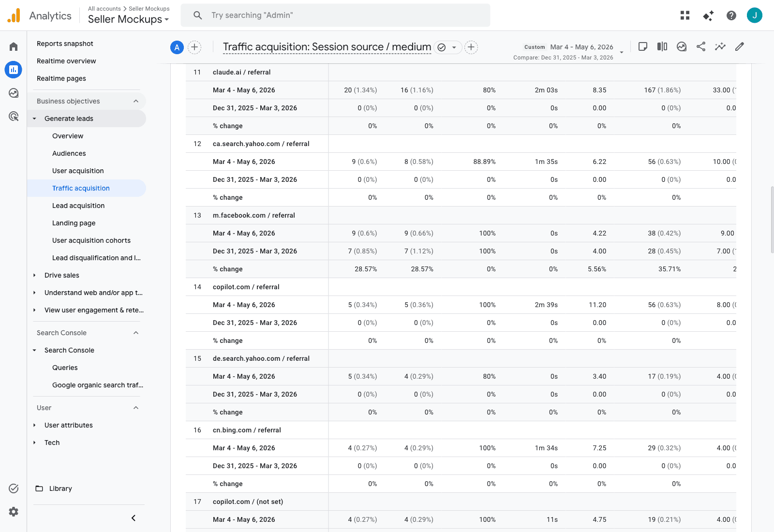Expand the Drive sales group
Image resolution: width=774 pixels, height=532 pixels.
[34, 275]
